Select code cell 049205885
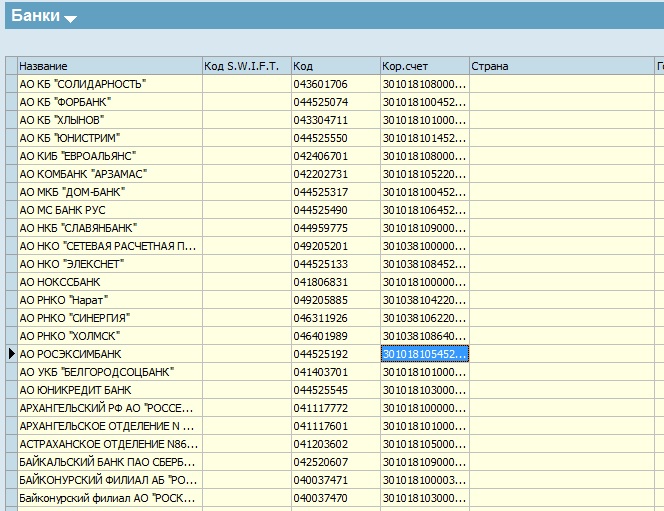664x511 pixels. pos(336,300)
